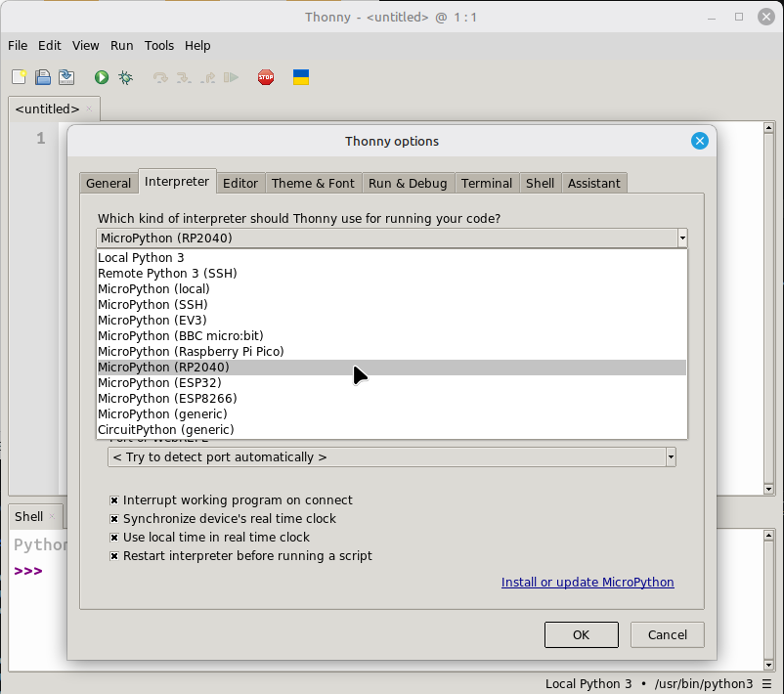Screen dimensions: 784x694
Task: Choose MicroPython (EV3) option
Action: (391, 320)
